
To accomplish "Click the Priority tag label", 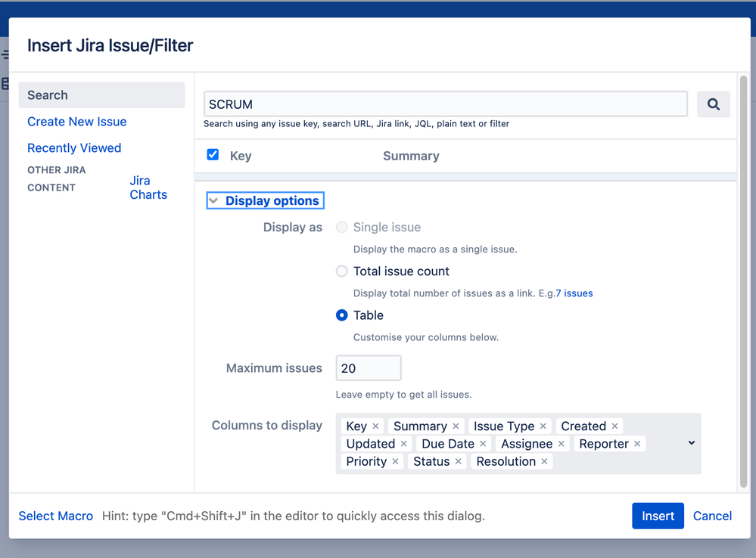I will click(x=366, y=461).
